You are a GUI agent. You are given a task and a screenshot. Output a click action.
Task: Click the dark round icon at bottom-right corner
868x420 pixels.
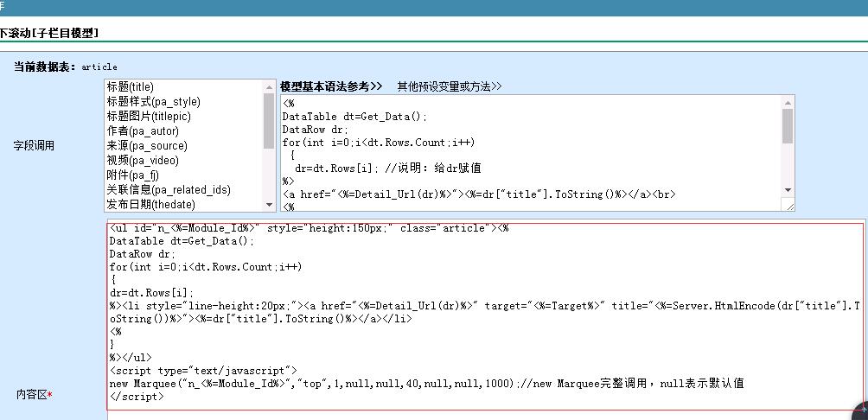click(861, 410)
